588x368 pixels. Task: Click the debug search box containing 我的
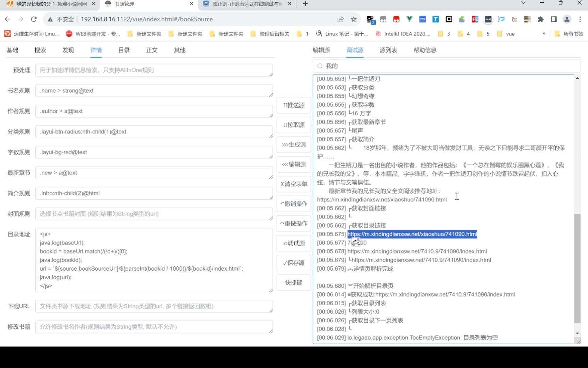pyautogui.click(x=446, y=66)
